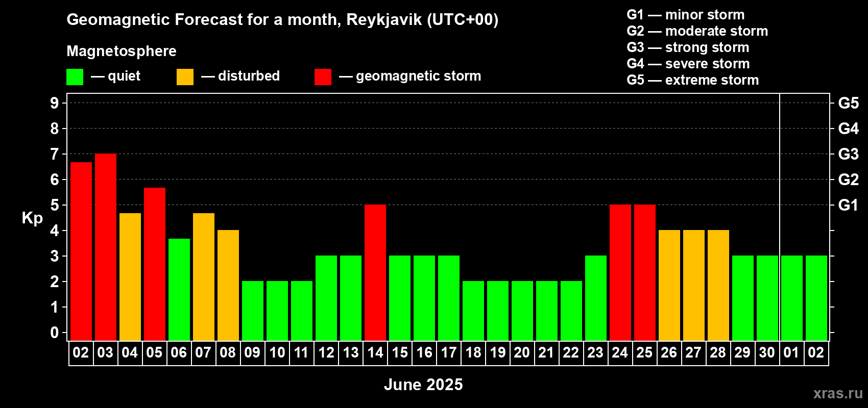The image size is (868, 408).
Task: Click the G4 label on the right axis
Action: pyautogui.click(x=849, y=129)
